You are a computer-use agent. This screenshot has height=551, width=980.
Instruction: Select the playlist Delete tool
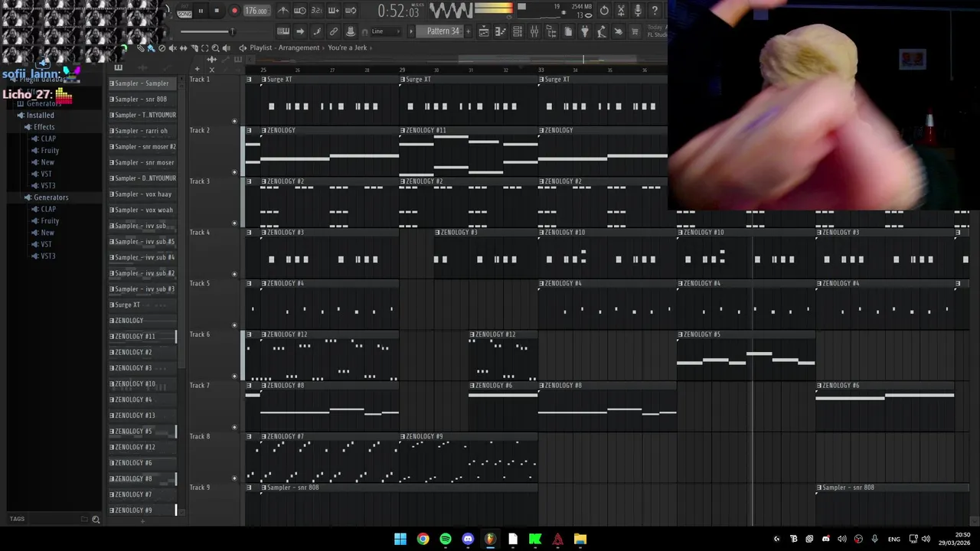[x=162, y=48]
